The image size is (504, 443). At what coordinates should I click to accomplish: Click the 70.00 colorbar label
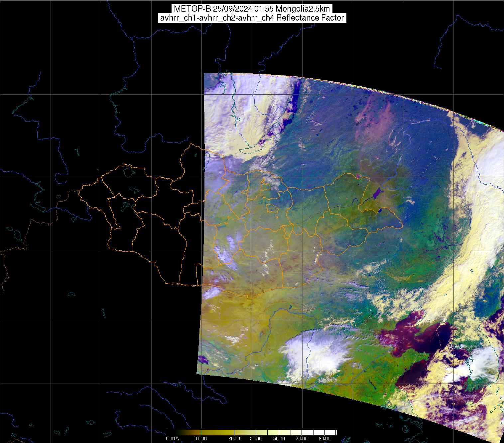302,439
